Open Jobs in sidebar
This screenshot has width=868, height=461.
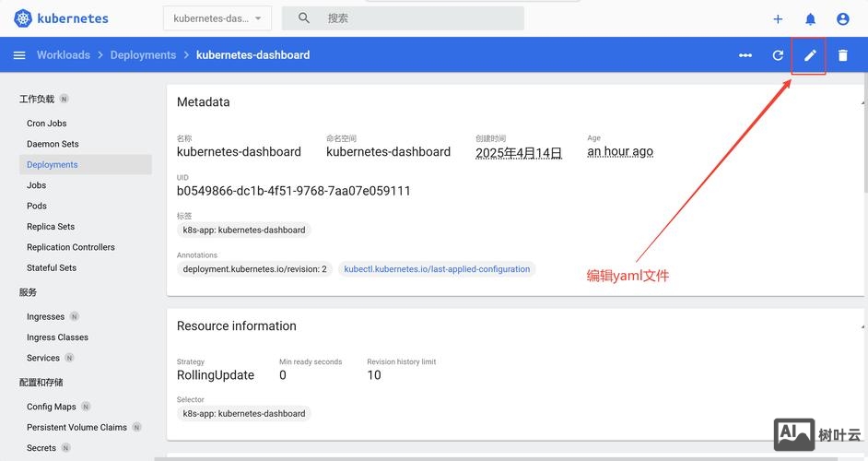pyautogui.click(x=36, y=185)
